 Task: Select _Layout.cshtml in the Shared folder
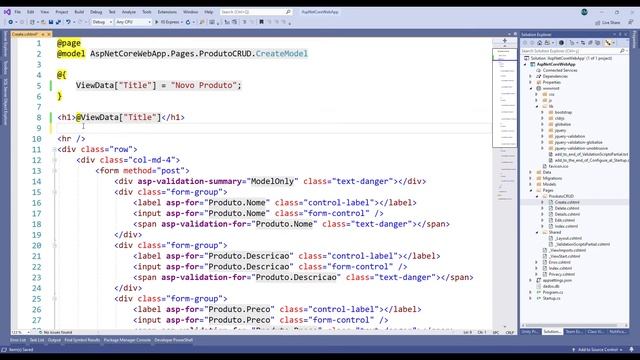point(569,238)
